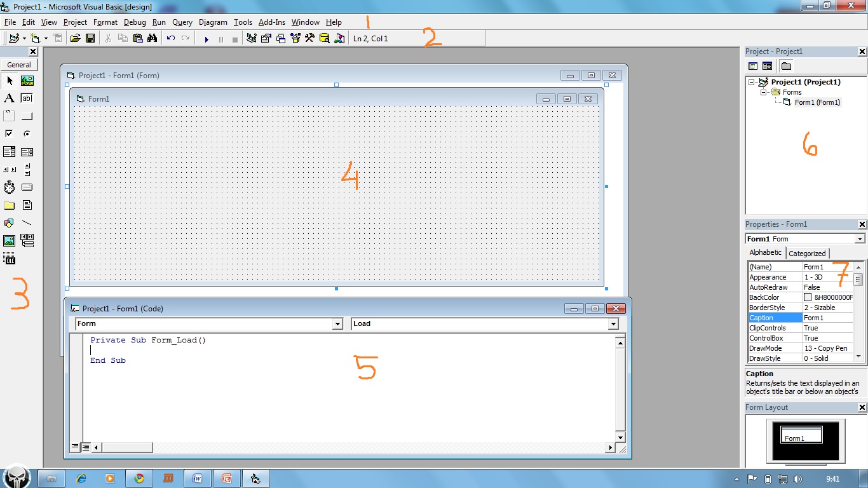
Task: Open the Debug menu
Action: (x=135, y=22)
